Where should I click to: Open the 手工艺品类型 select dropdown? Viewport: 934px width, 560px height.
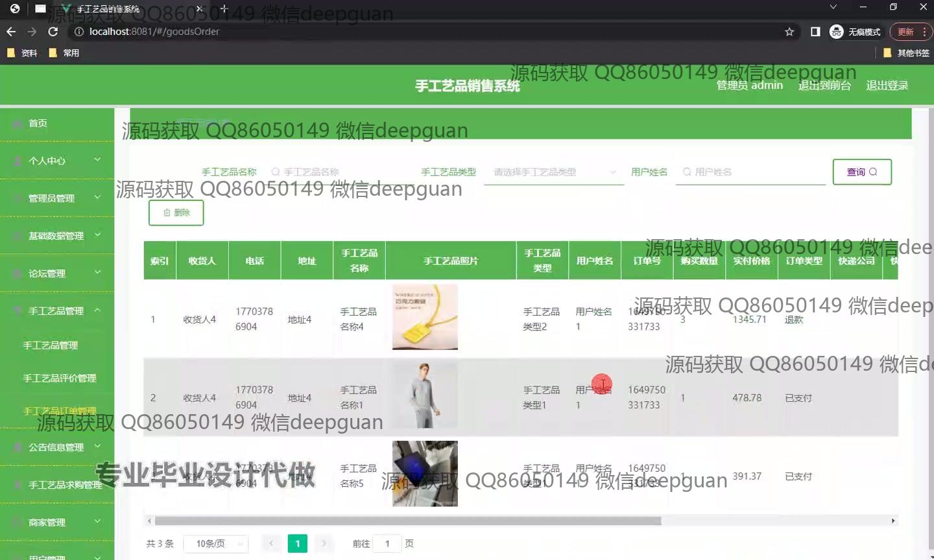tap(554, 172)
